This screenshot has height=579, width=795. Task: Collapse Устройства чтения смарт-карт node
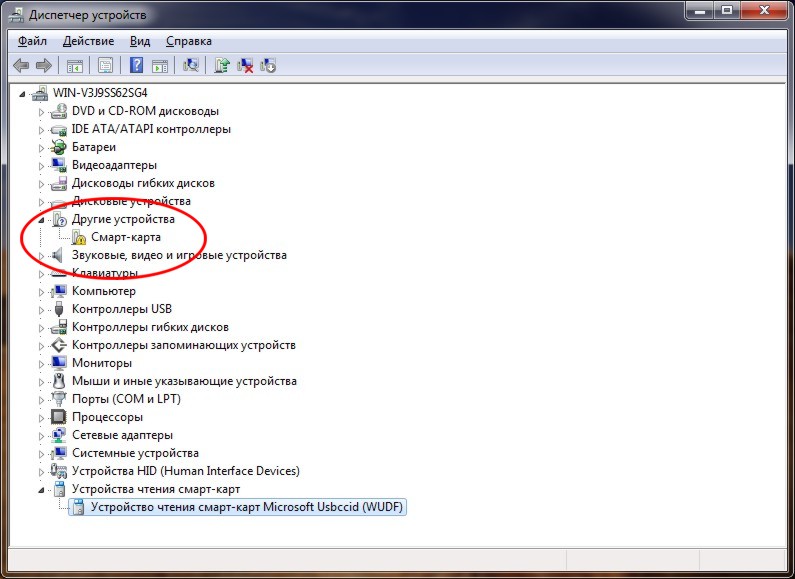click(42, 489)
